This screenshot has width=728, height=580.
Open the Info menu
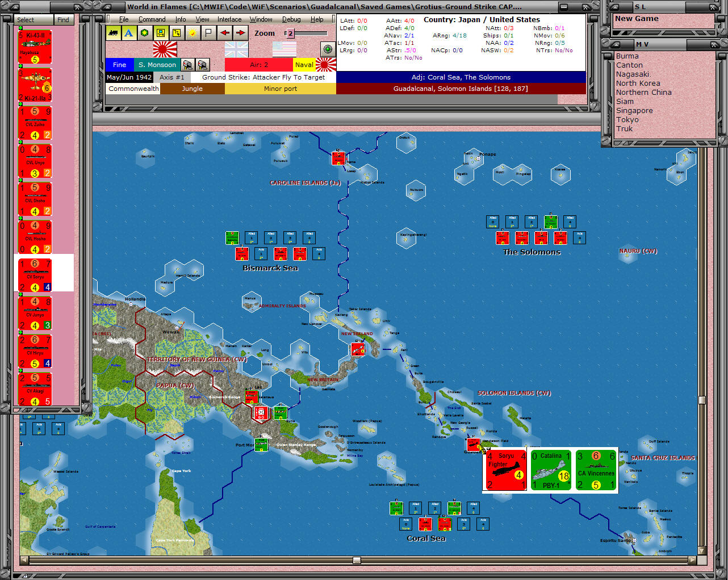point(181,19)
